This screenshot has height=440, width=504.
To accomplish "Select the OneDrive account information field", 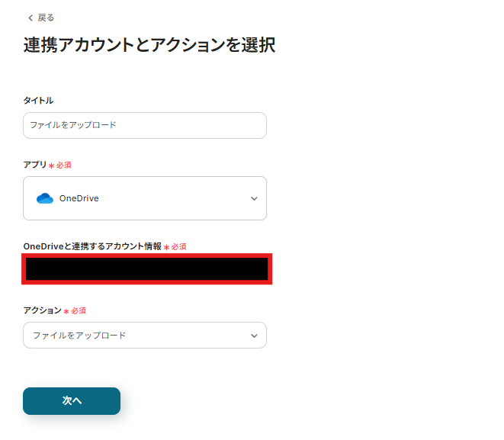I will 146,269.
